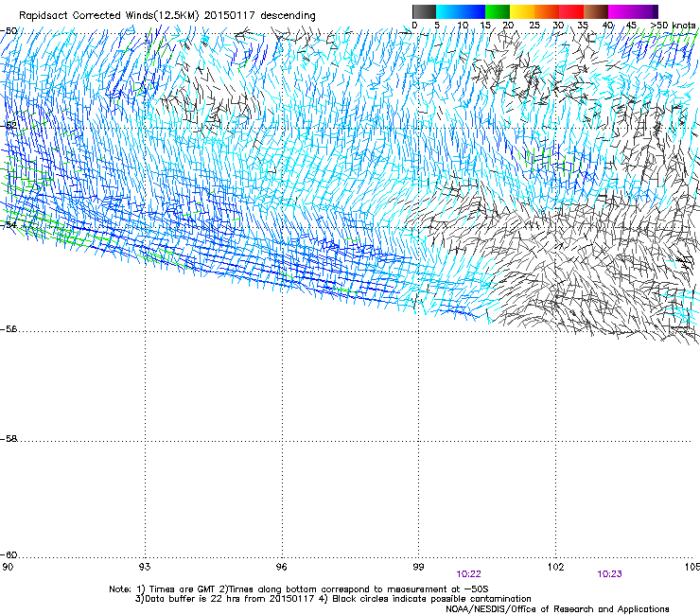Click the note line starting '3)Data buffer is 22 hrs'

click(333, 599)
